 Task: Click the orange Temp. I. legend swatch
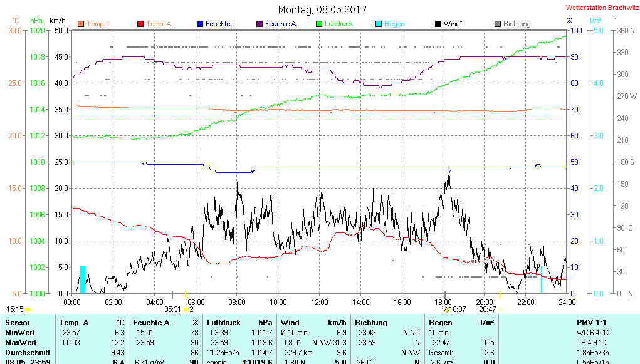(80, 24)
